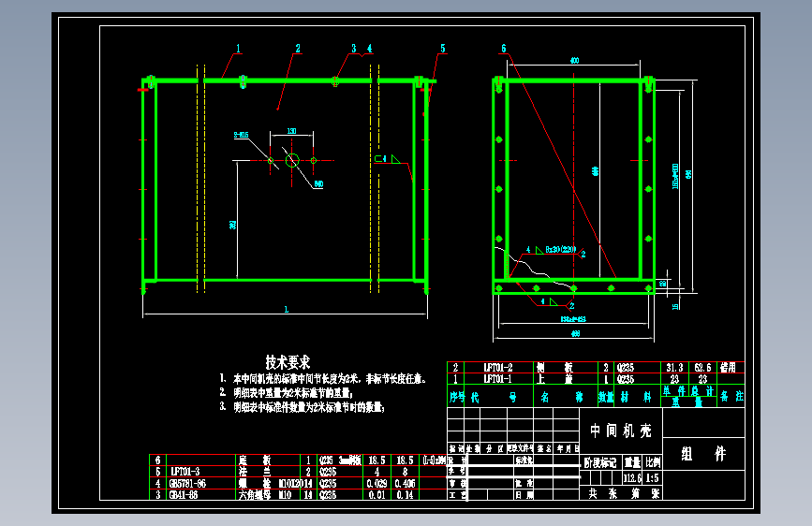Click the weight value 31.3
This screenshot has width=812, height=526.
(674, 368)
